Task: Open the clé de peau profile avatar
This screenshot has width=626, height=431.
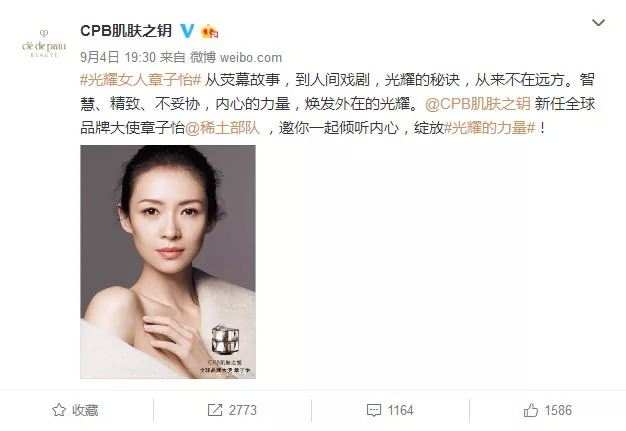Action: [44, 44]
